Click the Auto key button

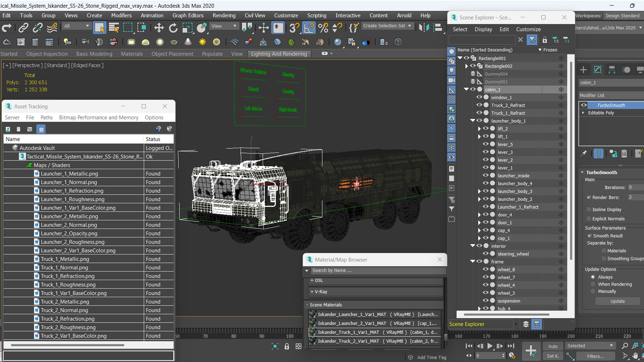click(x=553, y=346)
